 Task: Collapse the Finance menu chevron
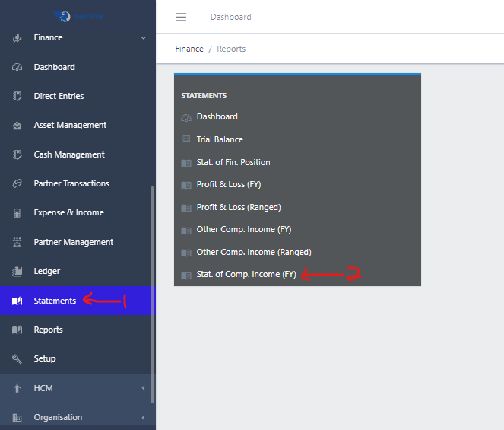(144, 38)
